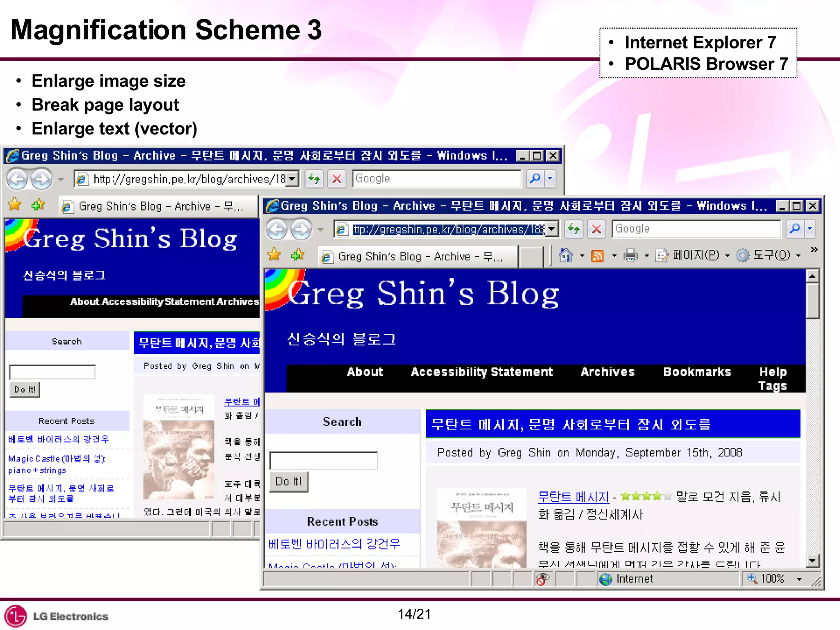The height and width of the screenshot is (630, 840).
Task: Click blog search text field in front window
Action: click(324, 461)
